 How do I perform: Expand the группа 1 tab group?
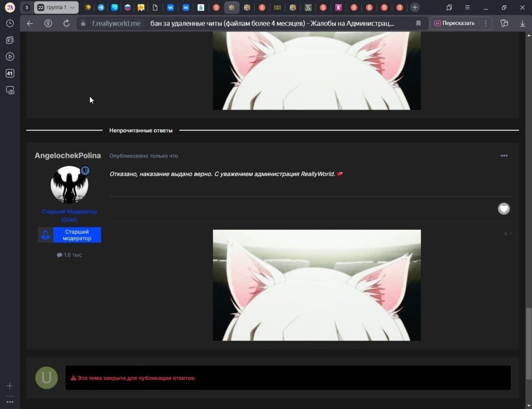tap(56, 7)
